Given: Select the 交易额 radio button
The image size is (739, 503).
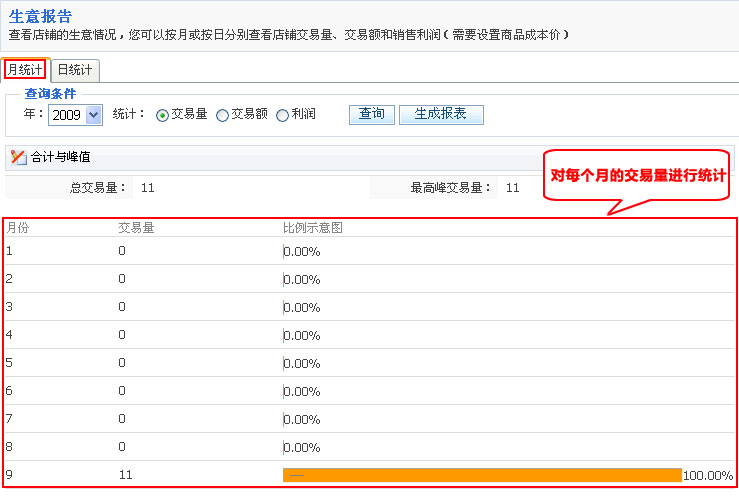Looking at the screenshot, I should tap(222, 115).
